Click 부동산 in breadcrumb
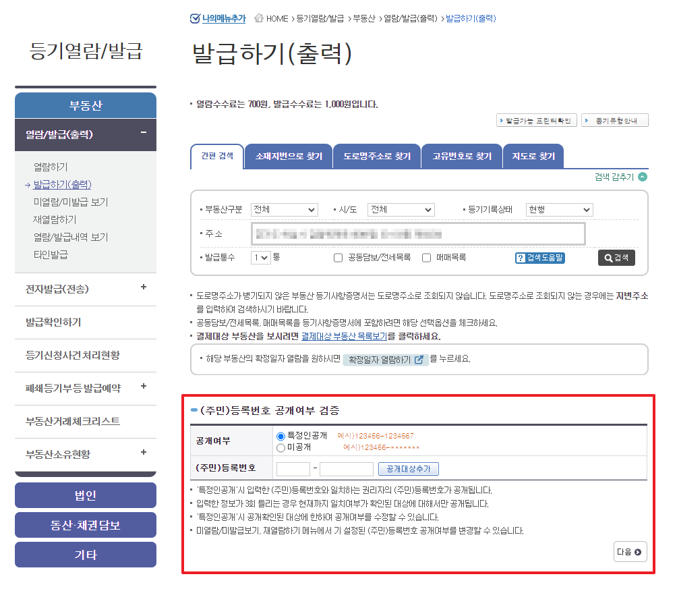The image size is (677, 616). pos(364,19)
